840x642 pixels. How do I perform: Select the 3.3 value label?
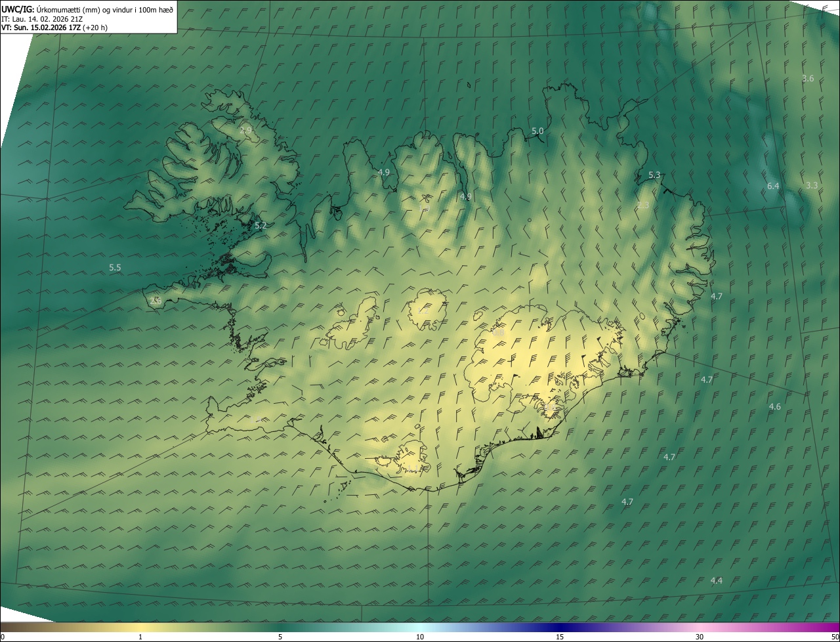tap(812, 186)
